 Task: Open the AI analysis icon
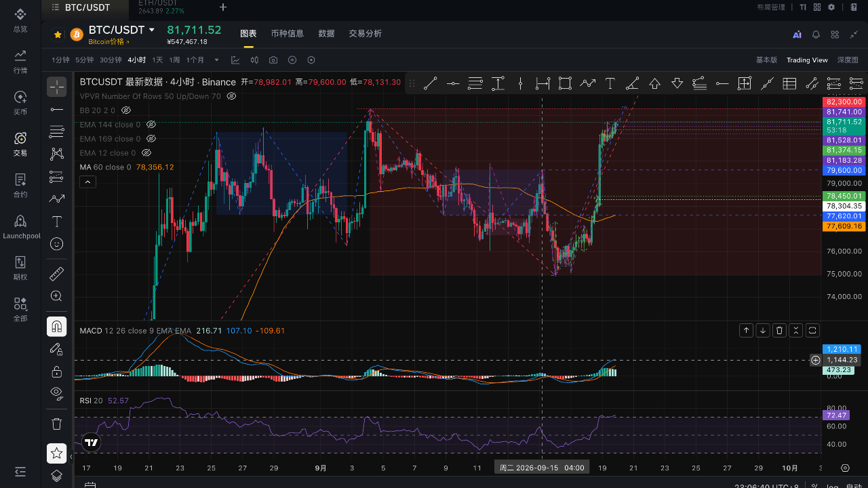[797, 35]
